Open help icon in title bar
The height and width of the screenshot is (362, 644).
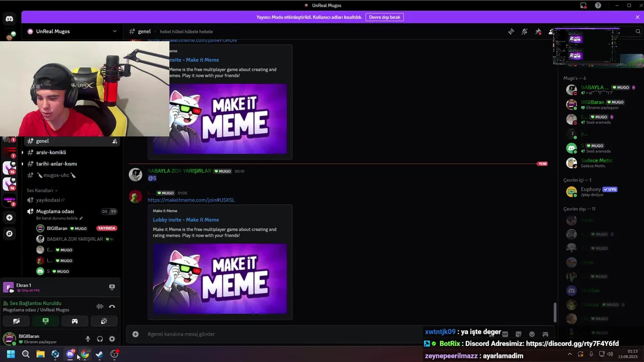(598, 6)
